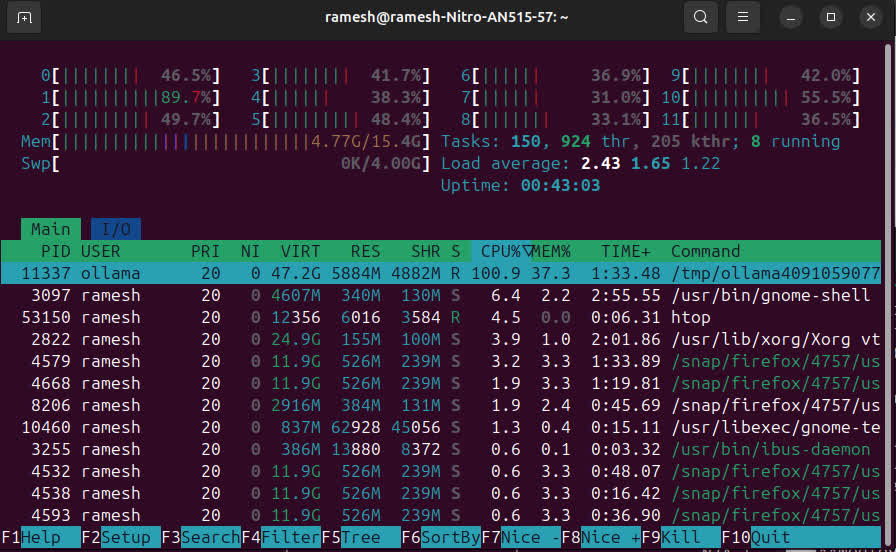Minimize the terminal window
896x552 pixels.
tap(791, 18)
